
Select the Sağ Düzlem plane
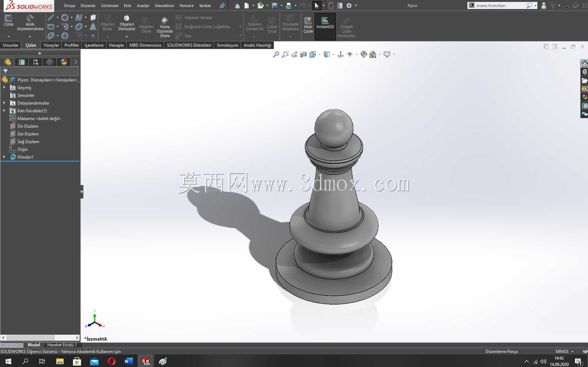pos(28,141)
